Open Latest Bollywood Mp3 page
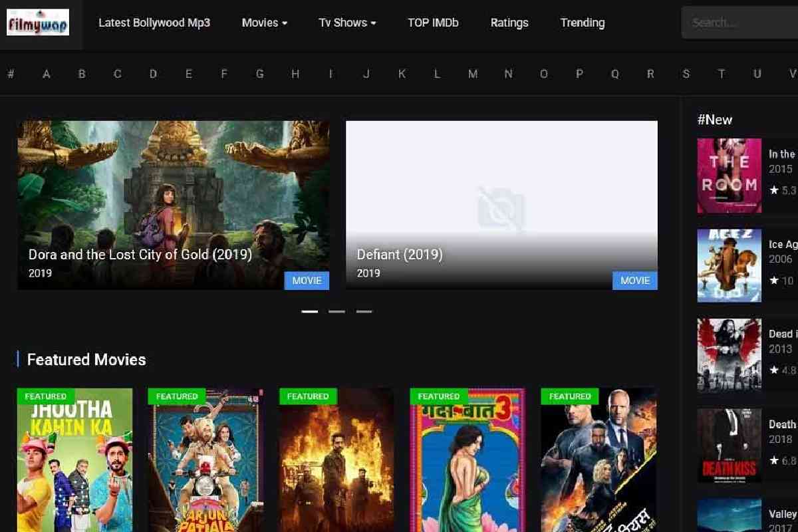Image resolution: width=798 pixels, height=532 pixels. 154,23
